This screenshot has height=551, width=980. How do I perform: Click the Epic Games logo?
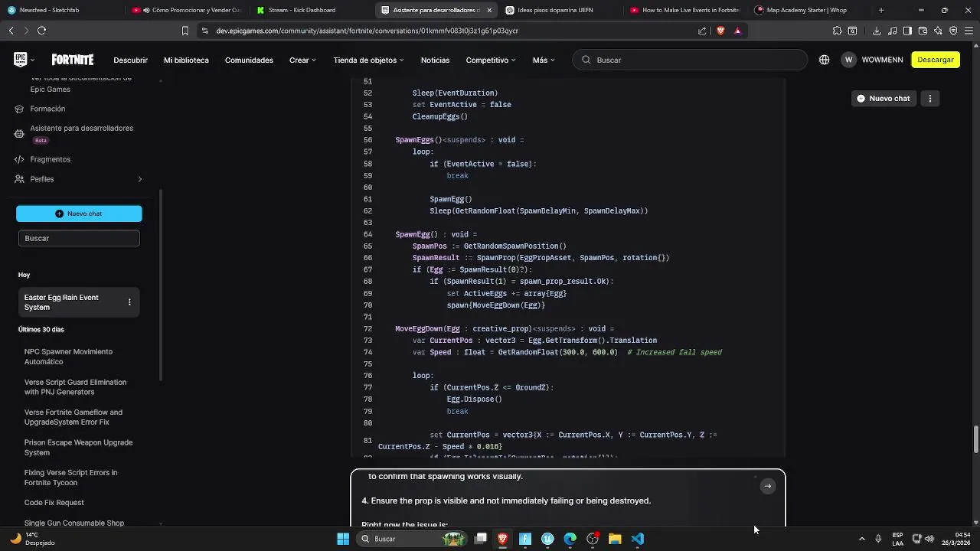(21, 60)
